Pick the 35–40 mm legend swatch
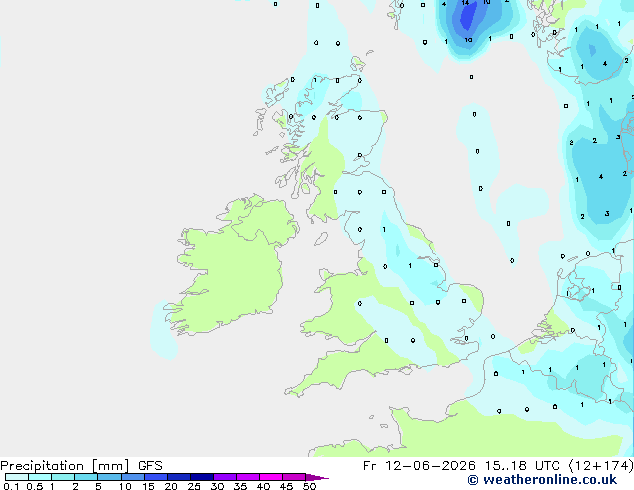 [248, 477]
